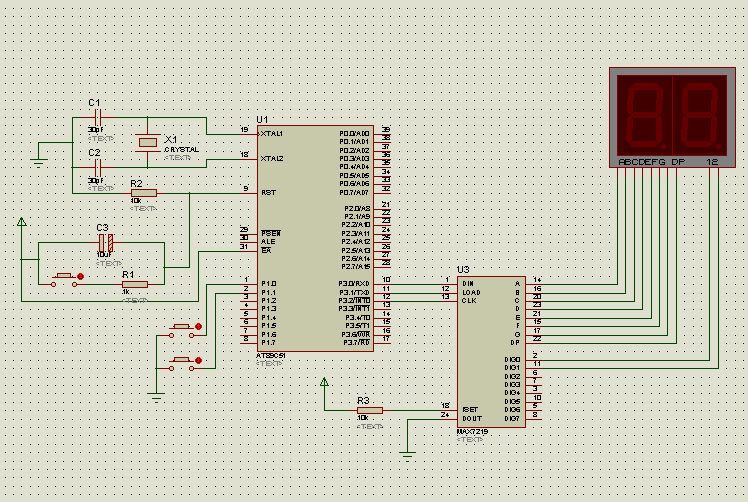
Task: Click the U1 reference label
Action: [x=262, y=119]
